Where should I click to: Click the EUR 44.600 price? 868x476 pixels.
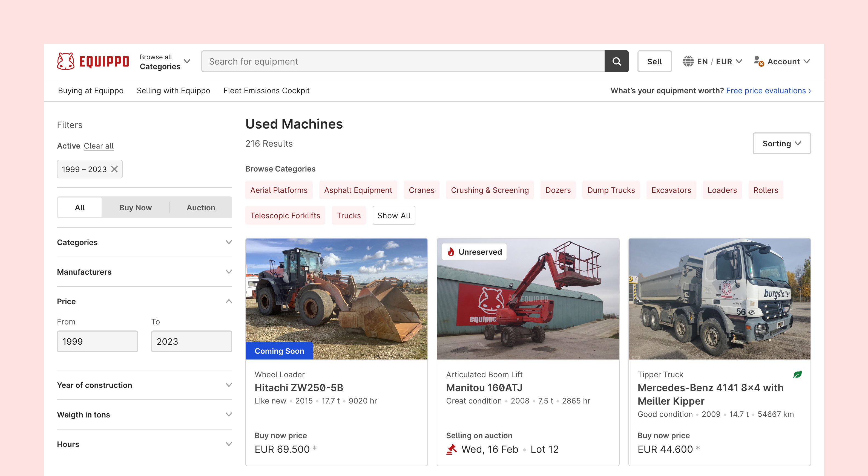click(665, 449)
